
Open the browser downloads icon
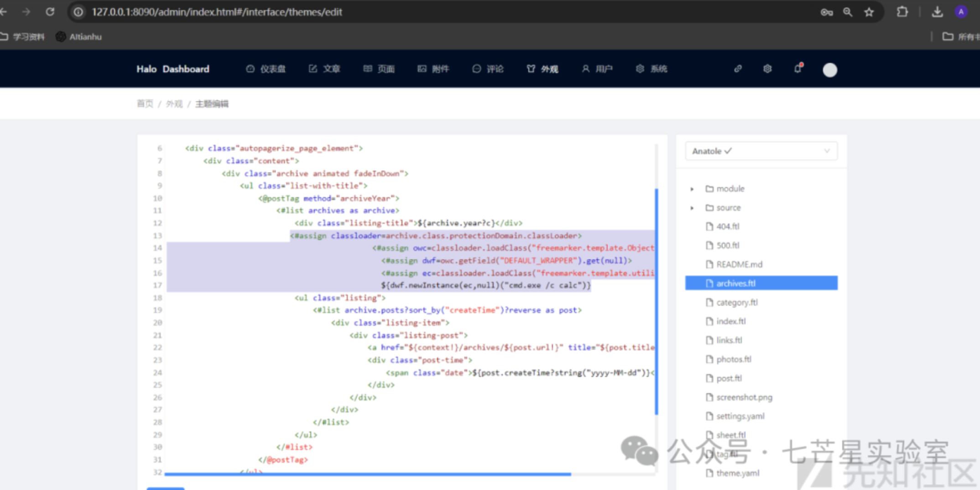pyautogui.click(x=937, y=12)
